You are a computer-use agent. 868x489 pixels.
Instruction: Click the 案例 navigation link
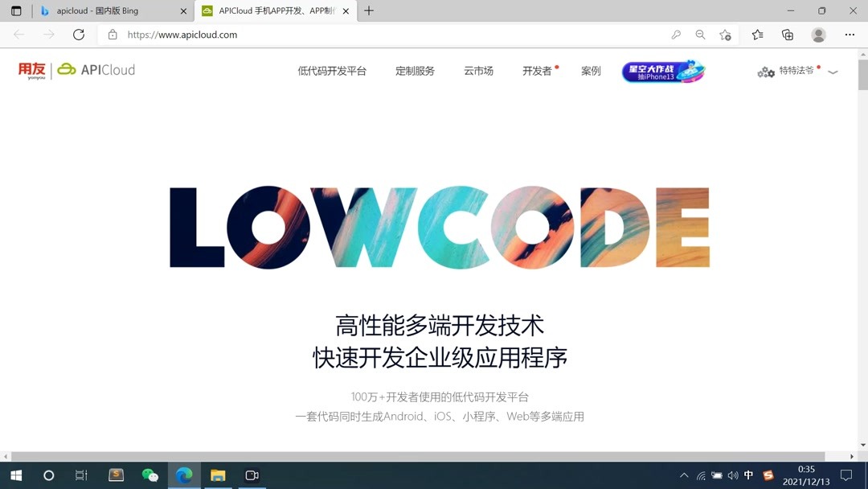pos(591,71)
